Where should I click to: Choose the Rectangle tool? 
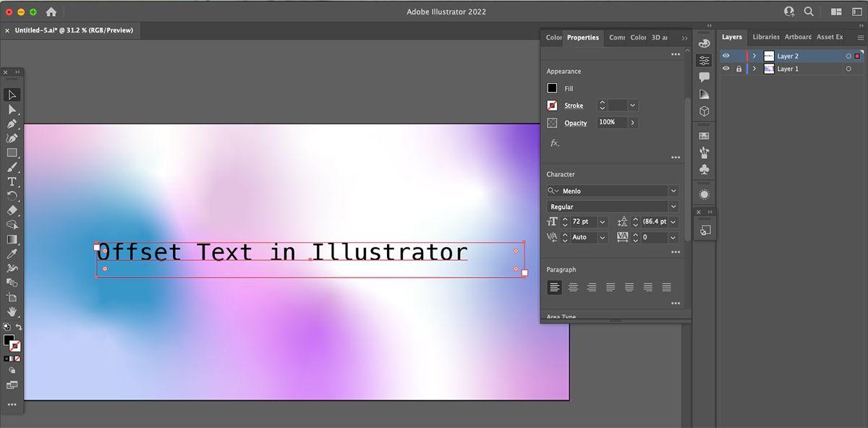[12, 153]
